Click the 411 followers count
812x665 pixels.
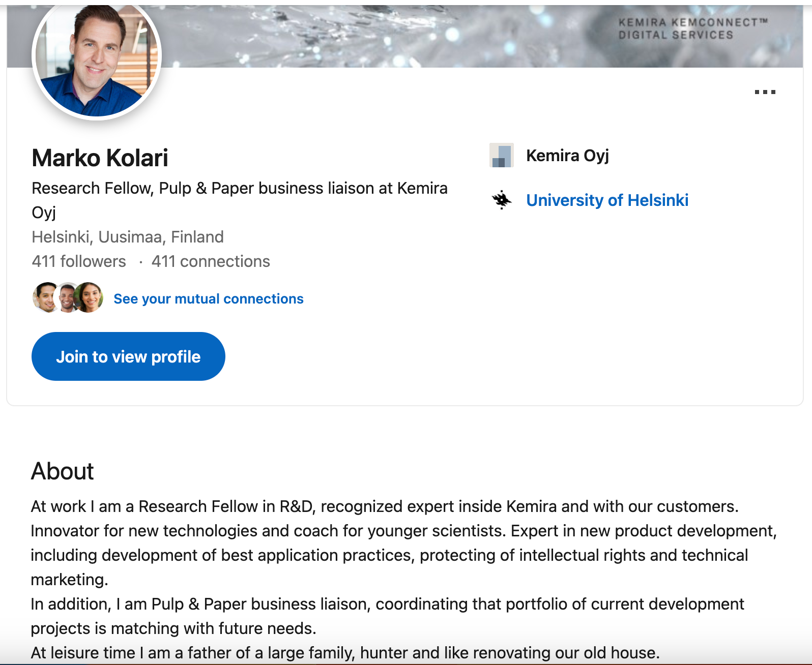[x=79, y=261]
